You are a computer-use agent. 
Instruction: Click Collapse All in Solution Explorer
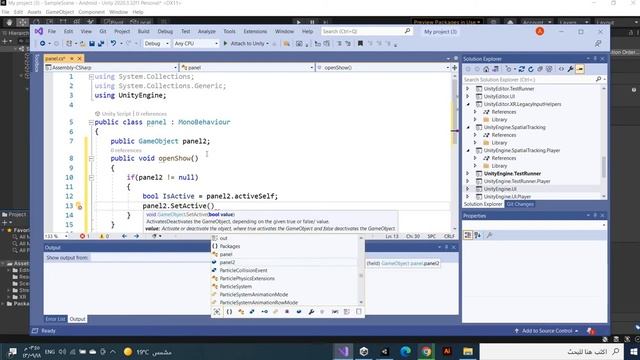pyautogui.click(x=540, y=69)
